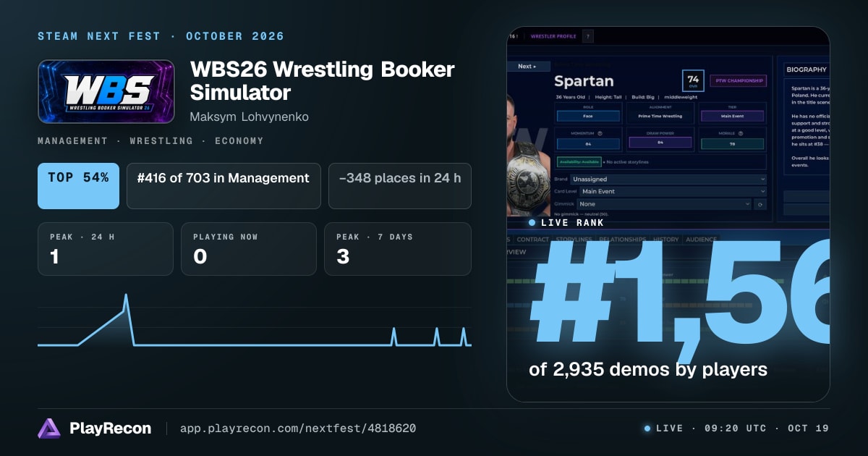Switch to the STORYLINES tab
The height and width of the screenshot is (456, 868).
pos(574,240)
